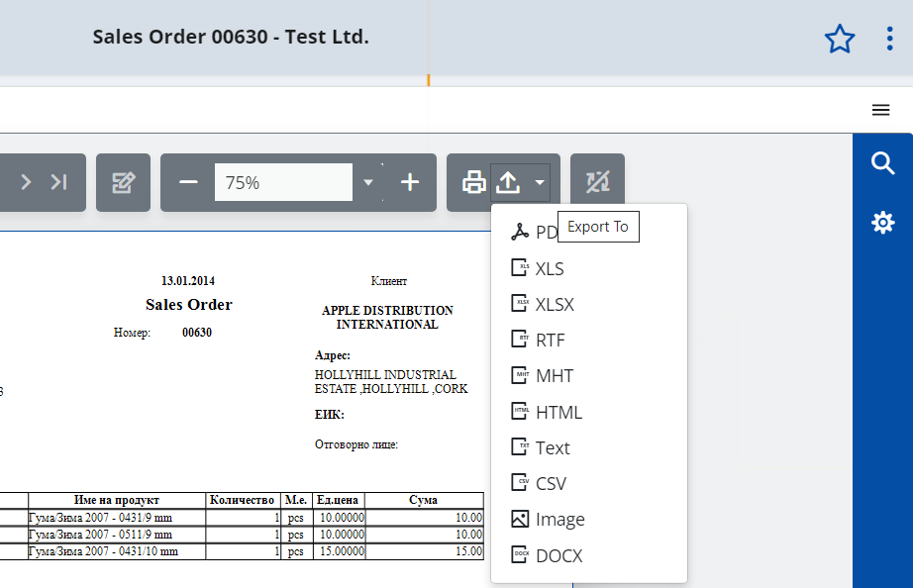
Task: Toggle multipage mode icon
Action: [x=597, y=182]
